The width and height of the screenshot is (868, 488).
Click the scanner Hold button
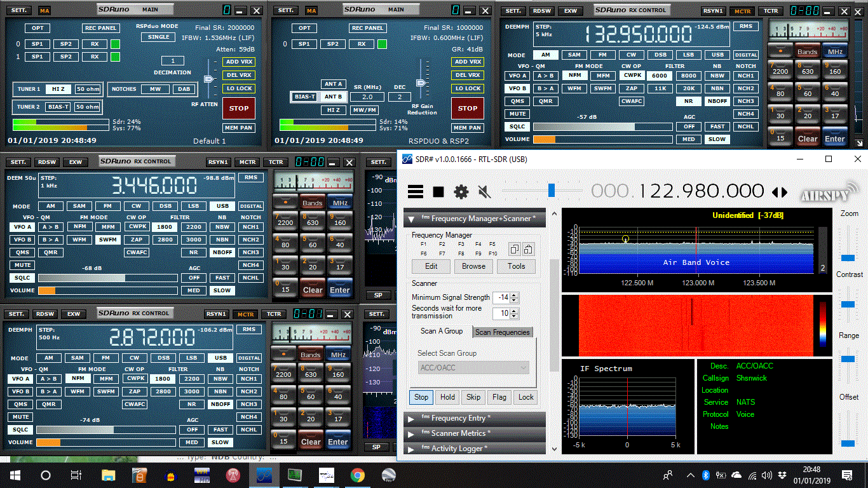click(447, 397)
